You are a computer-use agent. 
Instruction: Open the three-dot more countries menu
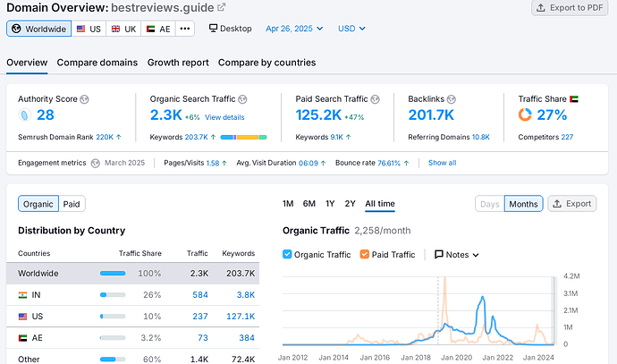pos(185,29)
